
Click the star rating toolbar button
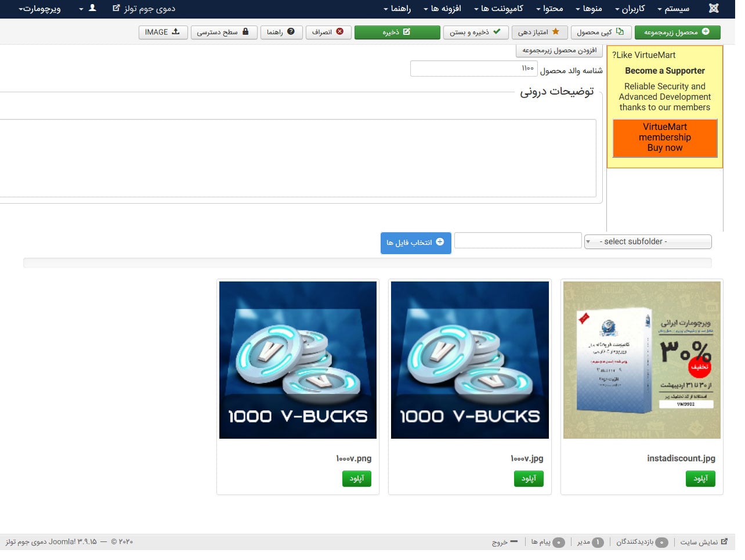(539, 32)
